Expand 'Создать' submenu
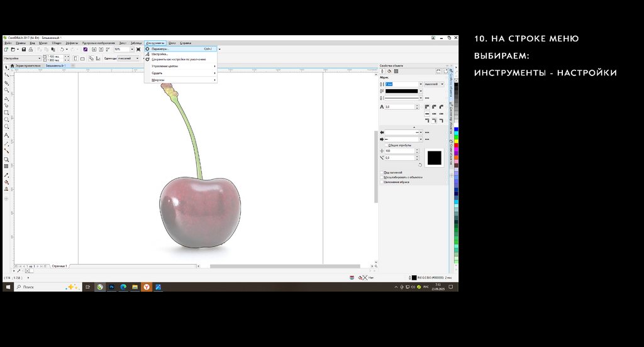Screen dimensions: 644x347 pyautogui.click(x=180, y=73)
